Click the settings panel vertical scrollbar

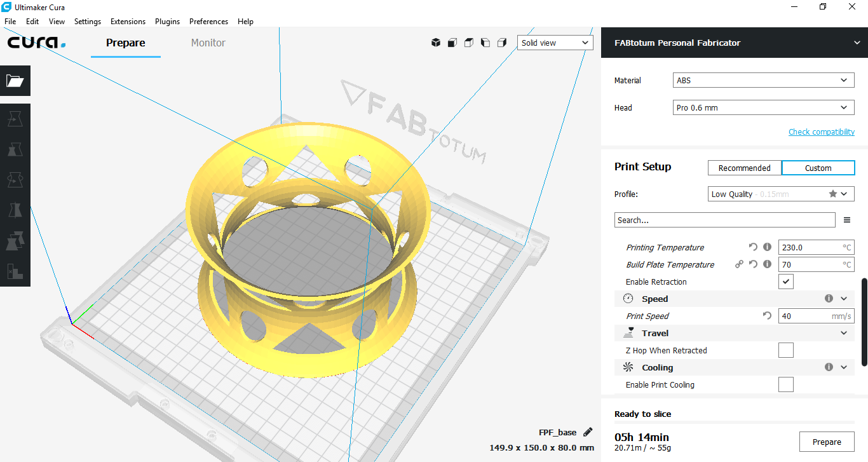pos(864,322)
